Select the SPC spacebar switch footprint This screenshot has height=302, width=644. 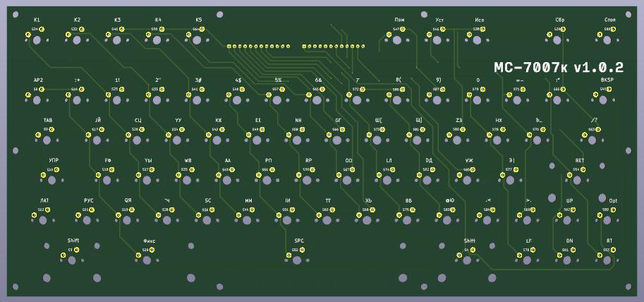[x=298, y=261]
